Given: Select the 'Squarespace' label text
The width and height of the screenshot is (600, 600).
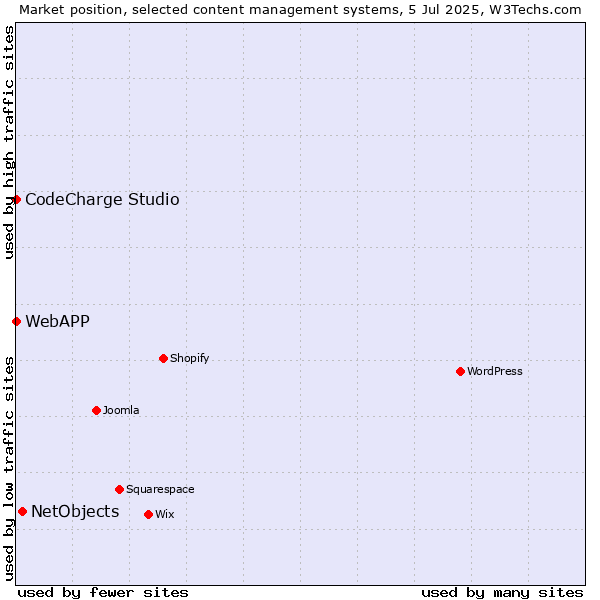Looking at the screenshot, I should click(160, 489).
